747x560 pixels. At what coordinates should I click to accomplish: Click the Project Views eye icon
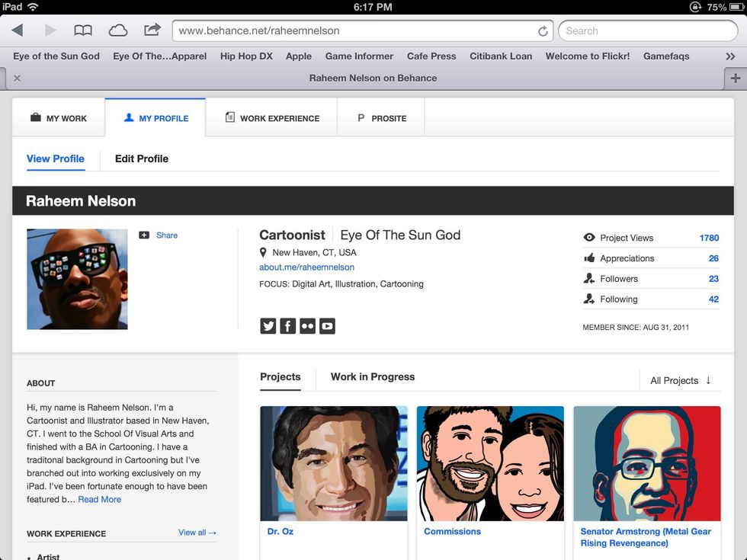point(589,237)
